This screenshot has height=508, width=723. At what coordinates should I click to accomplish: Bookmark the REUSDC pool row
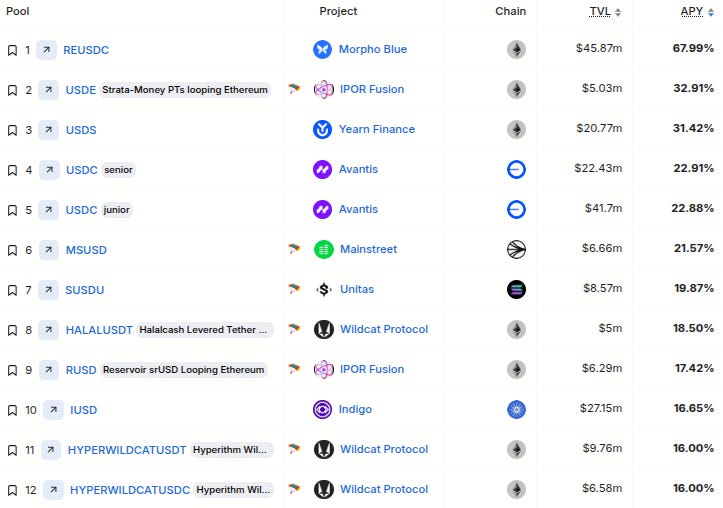click(12, 50)
